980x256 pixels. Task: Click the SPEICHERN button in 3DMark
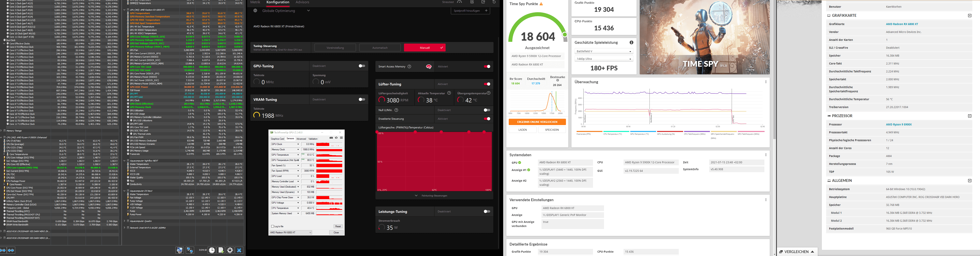click(552, 130)
